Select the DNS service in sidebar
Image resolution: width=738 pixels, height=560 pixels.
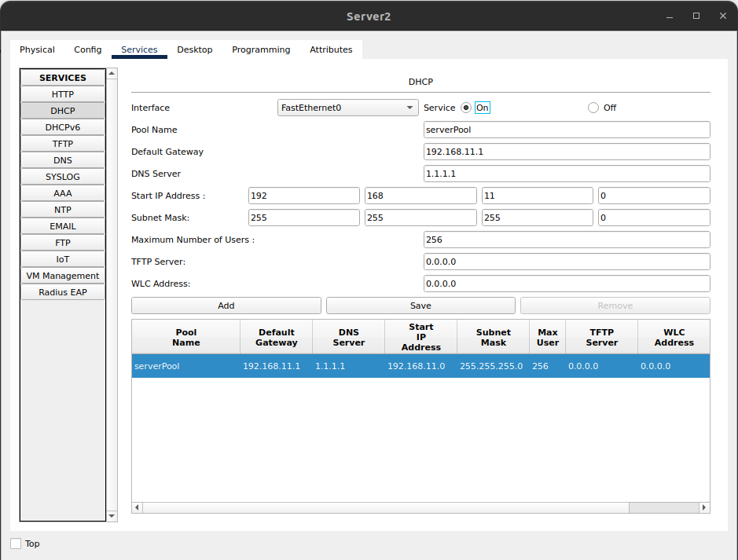click(62, 159)
